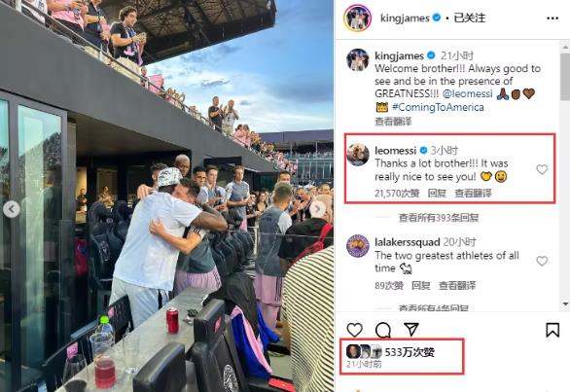Like lalakerssquad's comment
This screenshot has height=392, width=570.
pyautogui.click(x=542, y=261)
